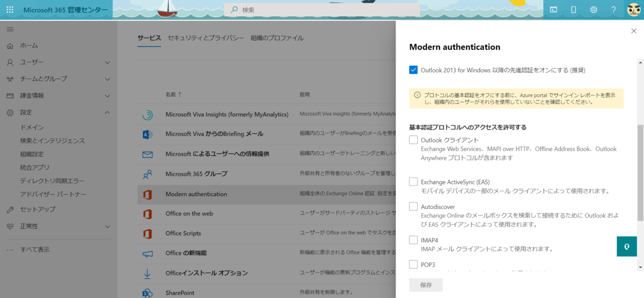Check the POP3 checkbox
This screenshot has height=298, width=644.
(x=413, y=264)
